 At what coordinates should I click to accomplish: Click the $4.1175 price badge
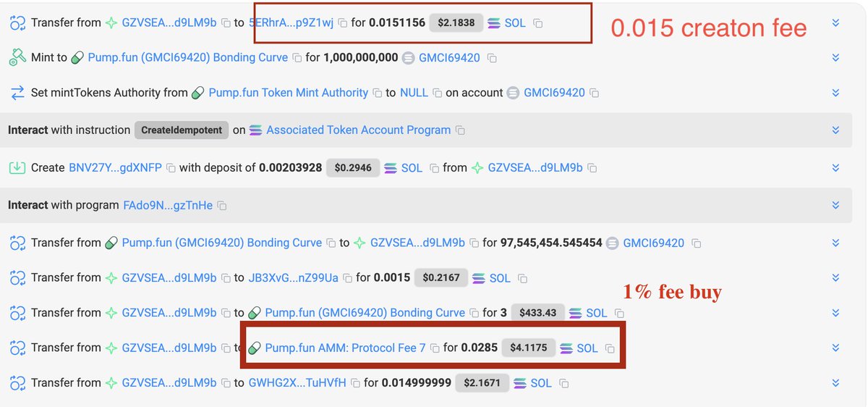(x=529, y=348)
